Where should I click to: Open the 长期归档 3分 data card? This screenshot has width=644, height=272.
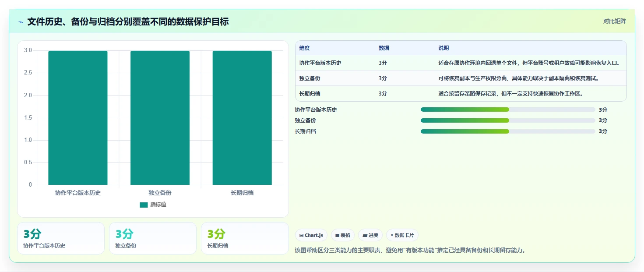[x=245, y=238]
